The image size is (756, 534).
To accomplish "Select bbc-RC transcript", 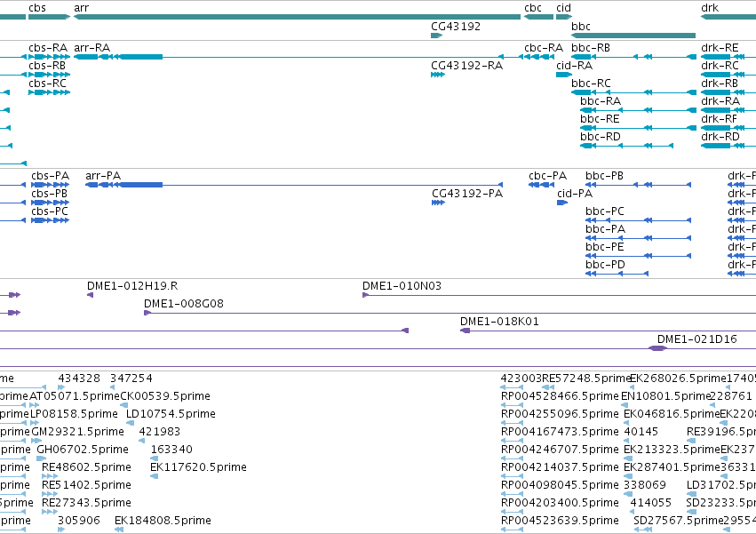I will click(x=634, y=92).
